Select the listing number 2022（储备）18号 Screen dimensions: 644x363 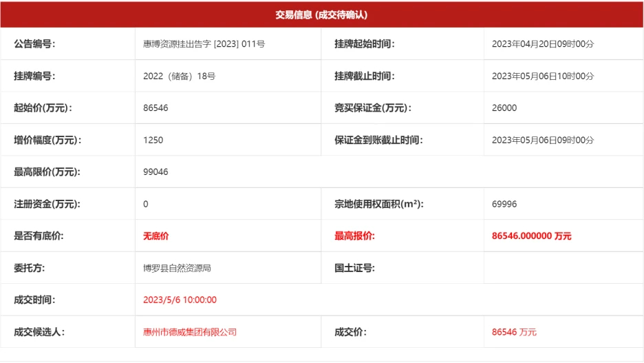179,76
